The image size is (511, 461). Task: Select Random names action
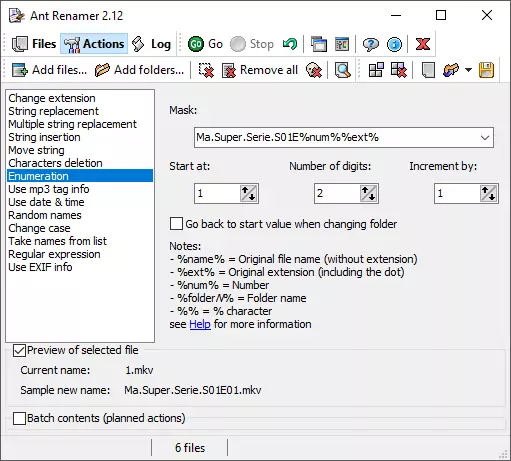pyautogui.click(x=80, y=215)
